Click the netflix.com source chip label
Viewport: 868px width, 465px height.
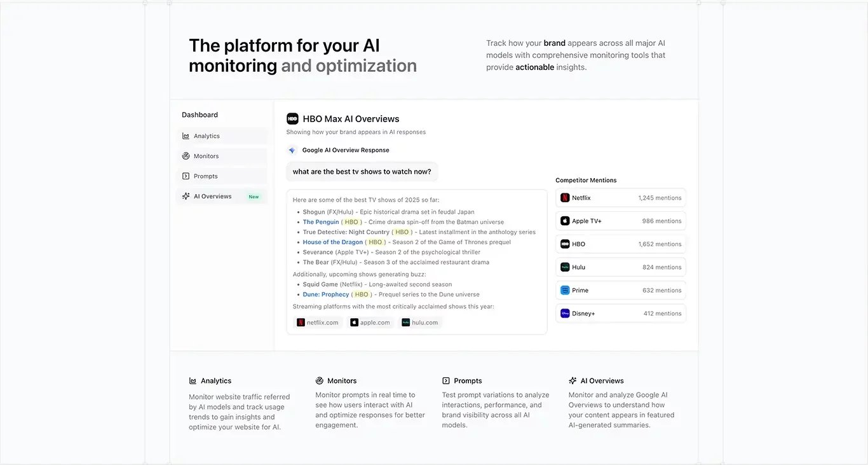click(x=323, y=323)
